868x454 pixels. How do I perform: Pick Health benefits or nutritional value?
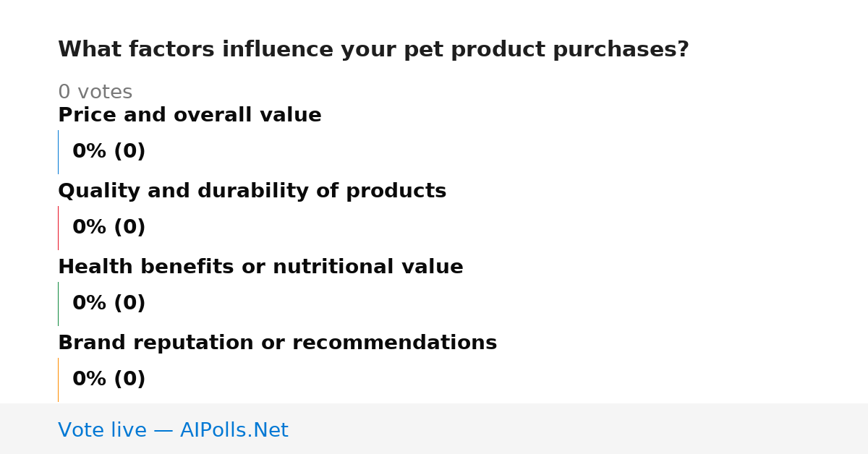coord(260,267)
